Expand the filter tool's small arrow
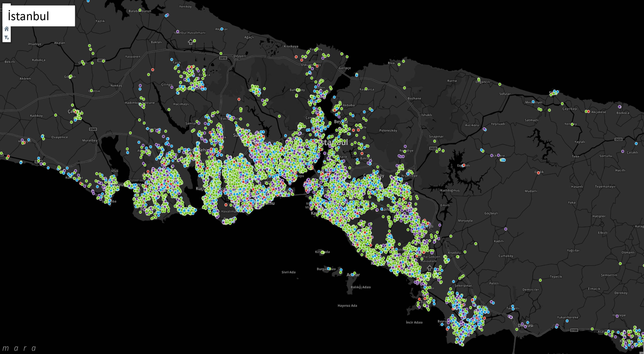 point(8,38)
